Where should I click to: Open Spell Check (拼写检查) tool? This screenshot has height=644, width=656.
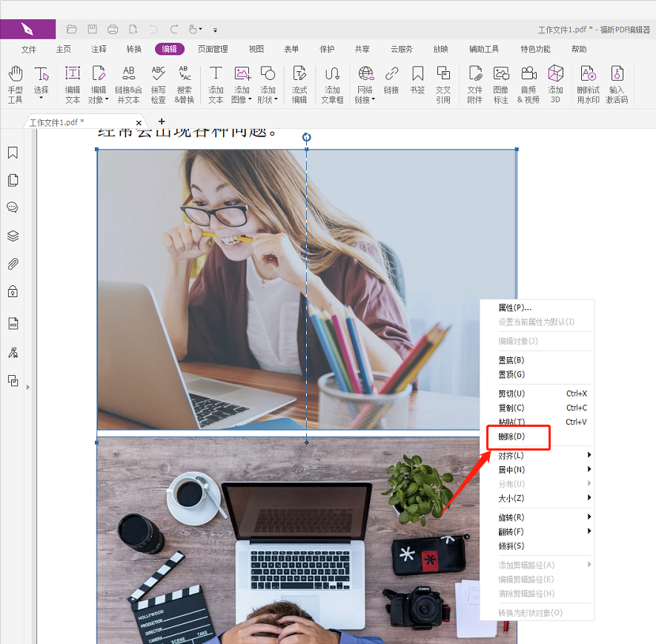click(158, 83)
